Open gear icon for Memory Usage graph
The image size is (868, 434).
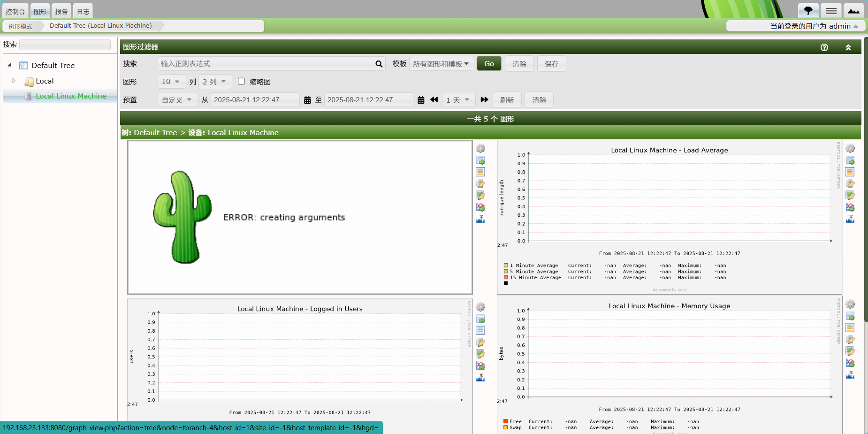pyautogui.click(x=850, y=305)
